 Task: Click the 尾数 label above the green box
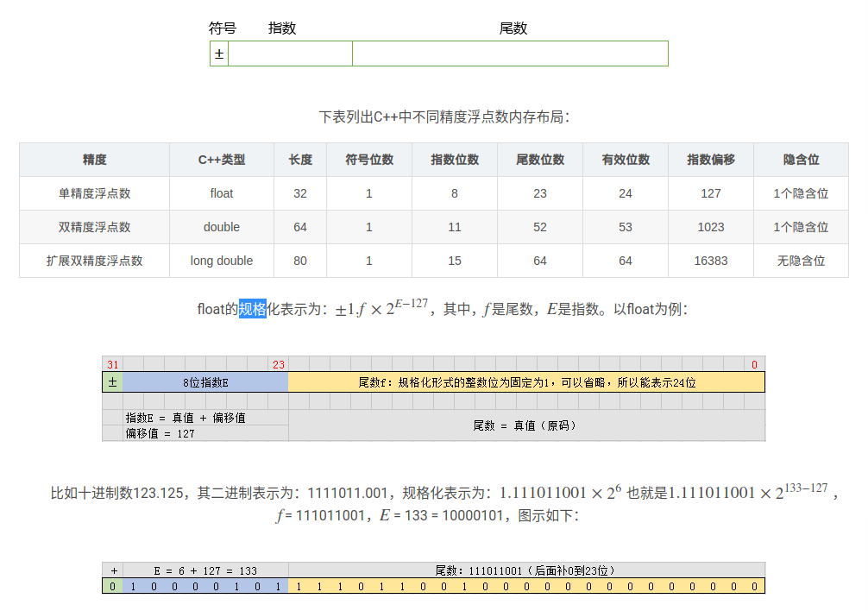[513, 28]
